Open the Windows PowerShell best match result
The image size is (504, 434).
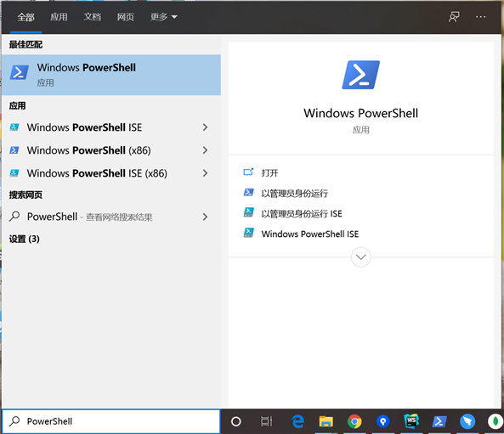click(110, 75)
